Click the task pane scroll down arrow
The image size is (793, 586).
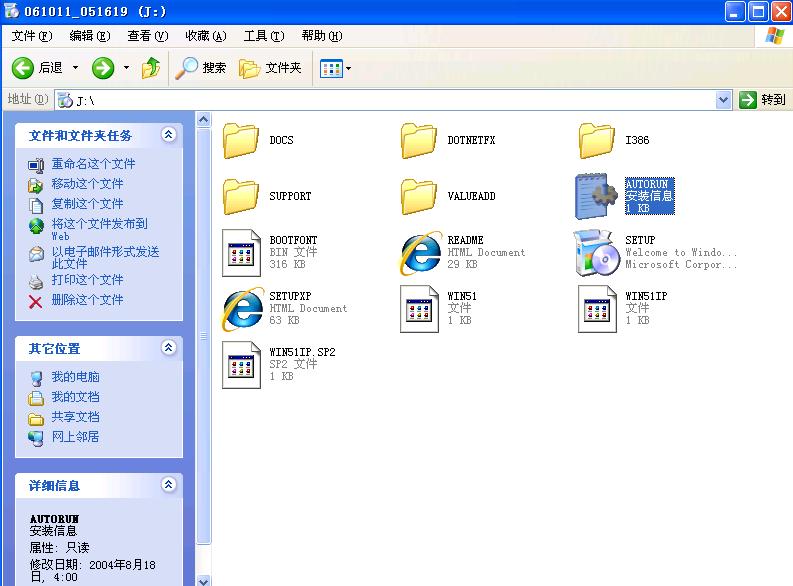(x=203, y=580)
